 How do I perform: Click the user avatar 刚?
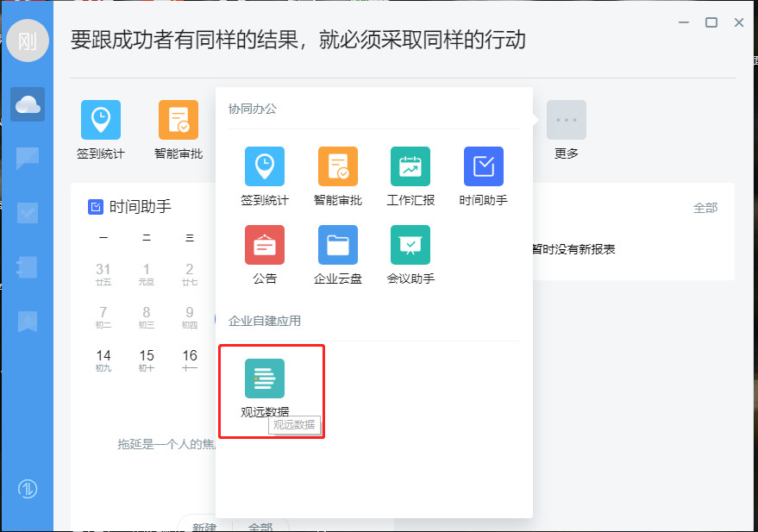[x=28, y=41]
